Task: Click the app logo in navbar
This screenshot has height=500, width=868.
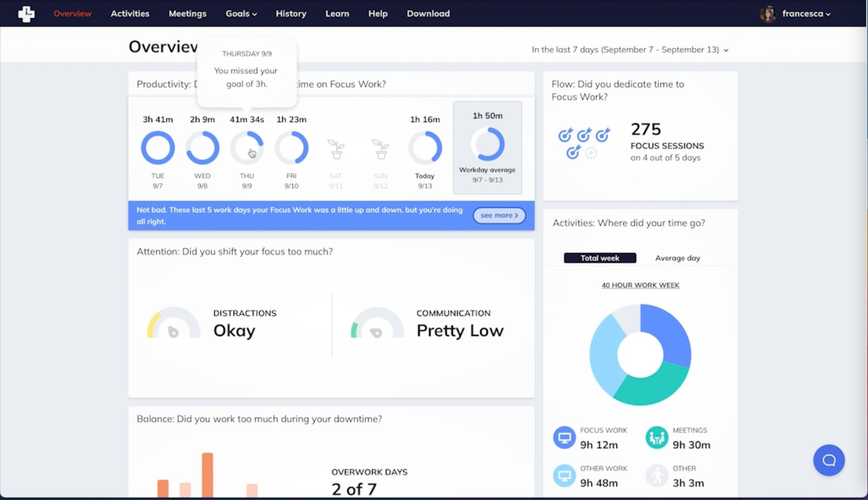Action: [26, 14]
